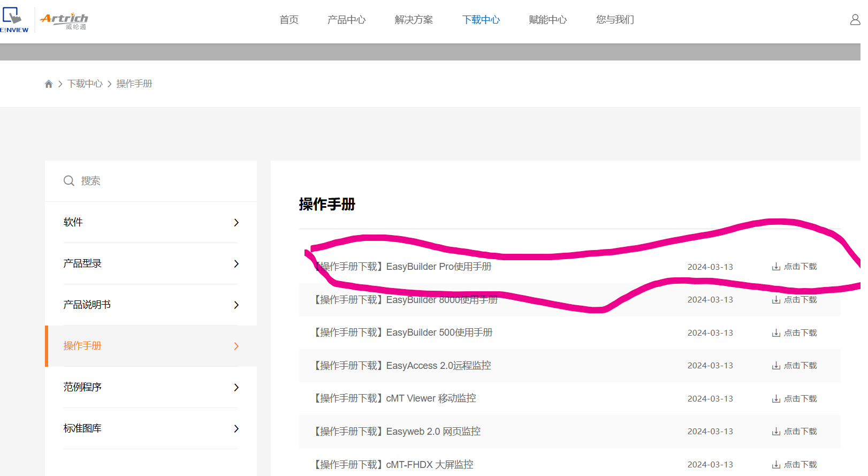Click download icon for Easyweb 2.0 row
868x476 pixels.
point(776,432)
